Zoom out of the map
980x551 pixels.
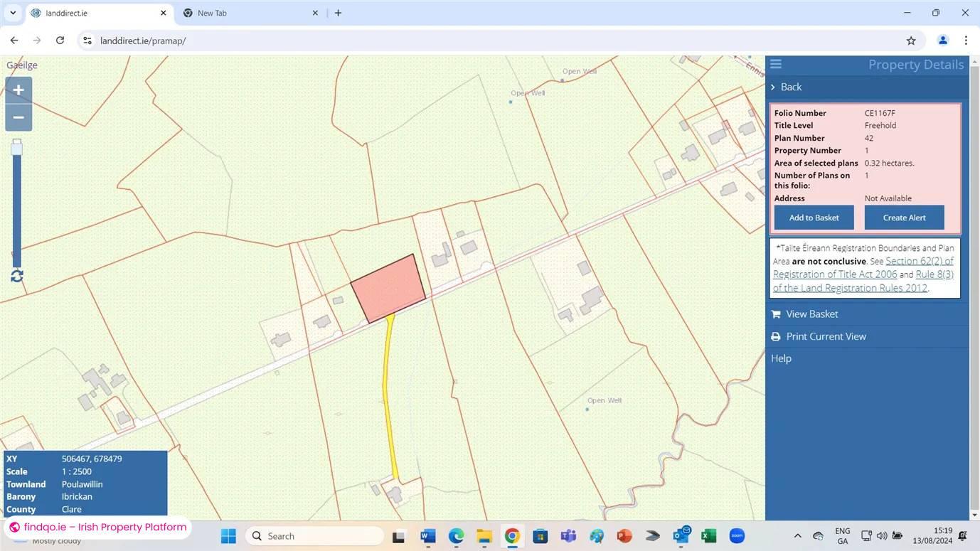coord(18,117)
